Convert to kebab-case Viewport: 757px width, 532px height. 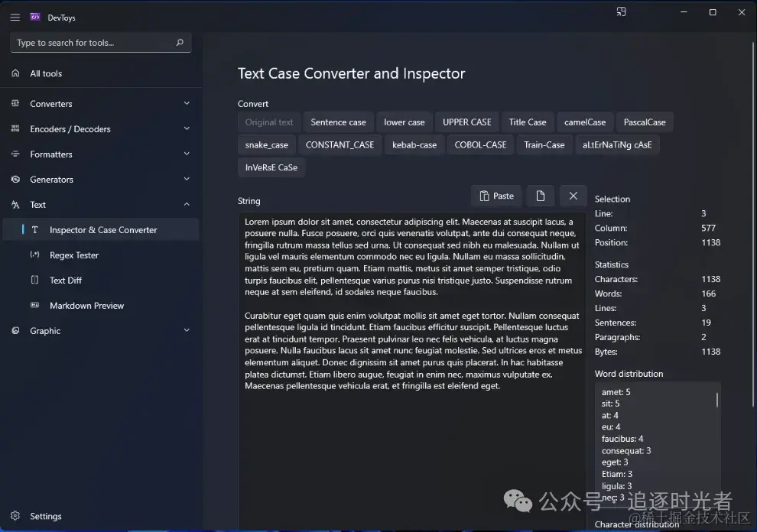[414, 144]
